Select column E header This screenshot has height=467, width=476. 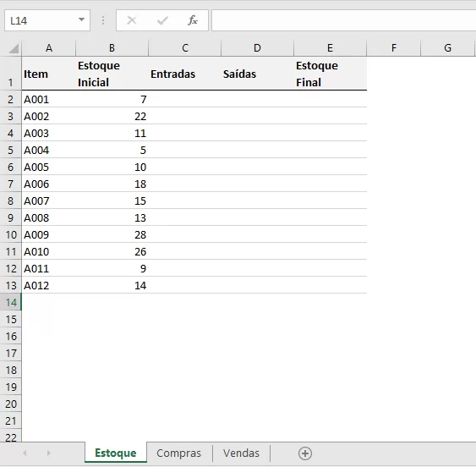331,48
